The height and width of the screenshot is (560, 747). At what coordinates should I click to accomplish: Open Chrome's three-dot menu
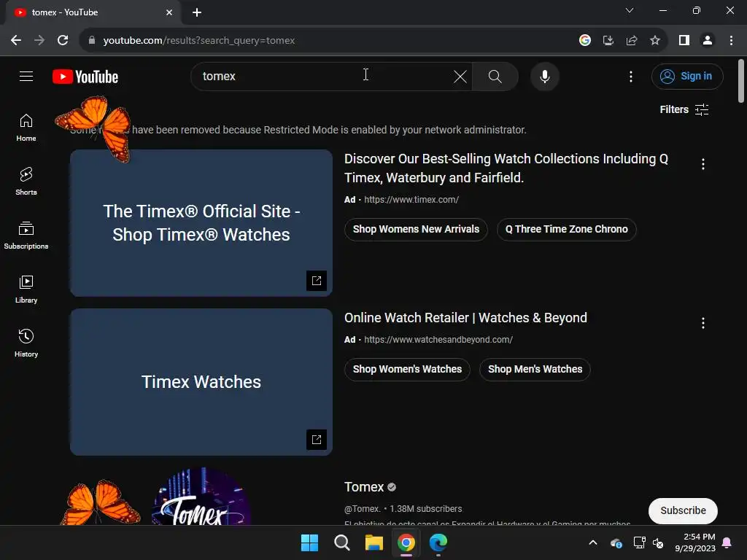731,41
